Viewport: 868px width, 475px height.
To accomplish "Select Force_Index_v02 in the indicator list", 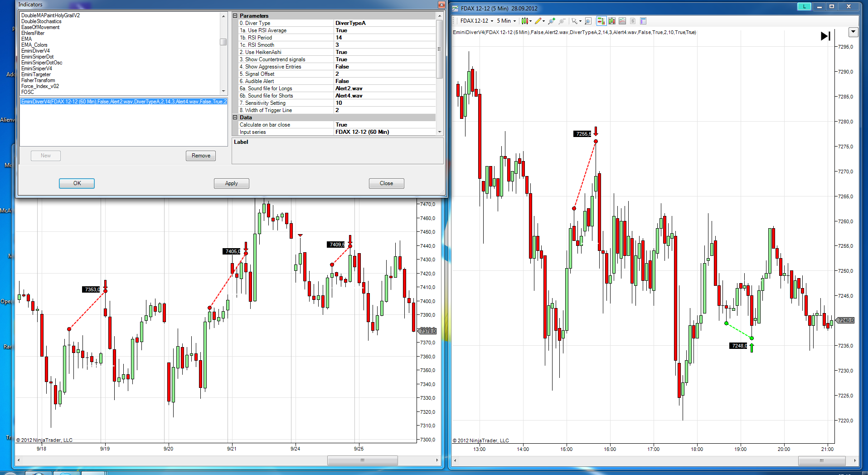I will [x=40, y=86].
